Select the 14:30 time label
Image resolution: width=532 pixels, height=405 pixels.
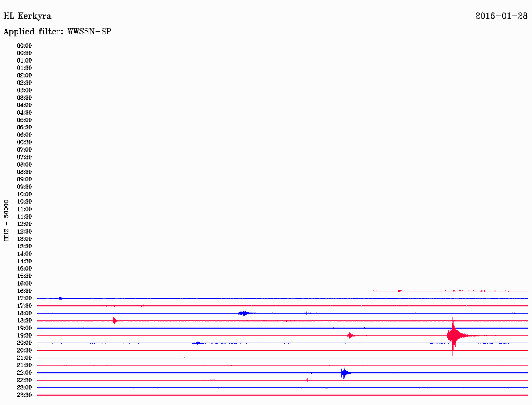[24, 261]
